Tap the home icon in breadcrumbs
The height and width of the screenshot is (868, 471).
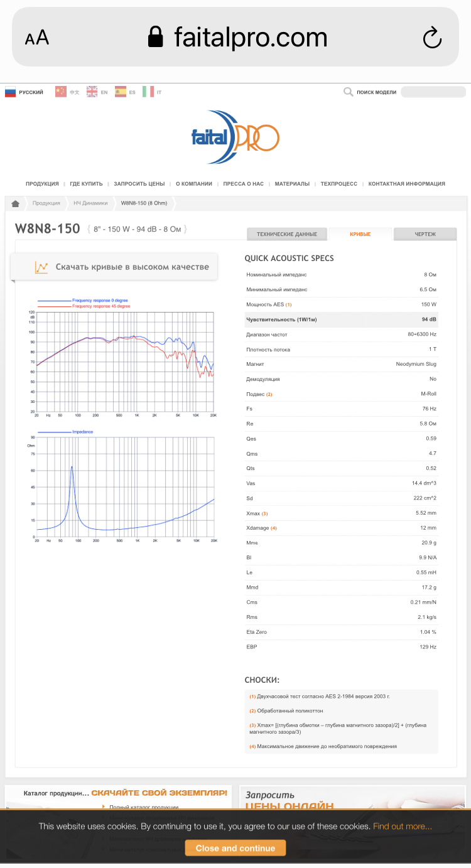tap(16, 203)
